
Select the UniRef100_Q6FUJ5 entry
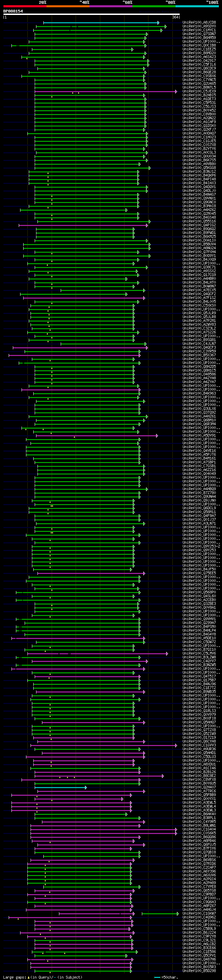[x=199, y=844]
